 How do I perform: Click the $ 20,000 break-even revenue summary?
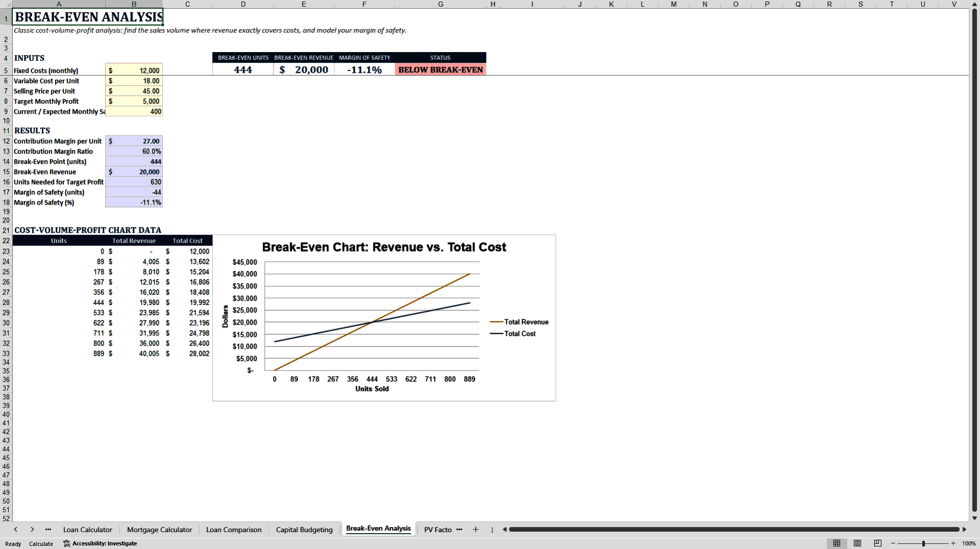coord(304,70)
